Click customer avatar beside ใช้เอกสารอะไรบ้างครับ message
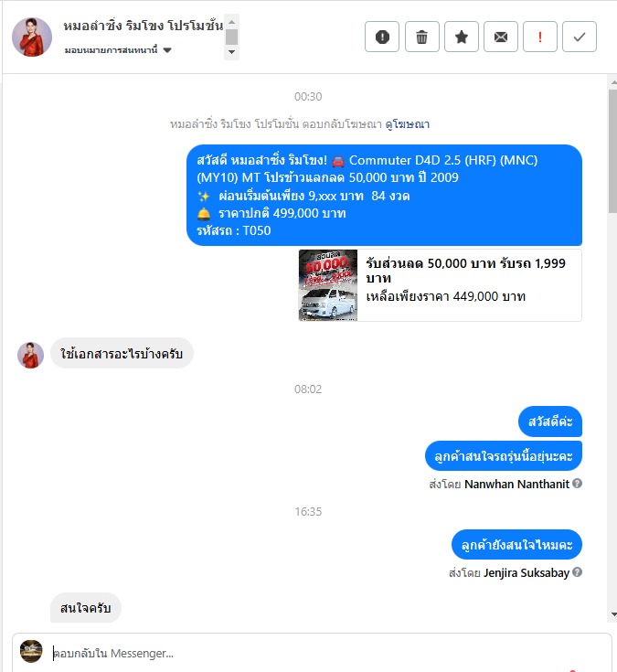Viewport: 617px width, 672px height. (x=30, y=355)
